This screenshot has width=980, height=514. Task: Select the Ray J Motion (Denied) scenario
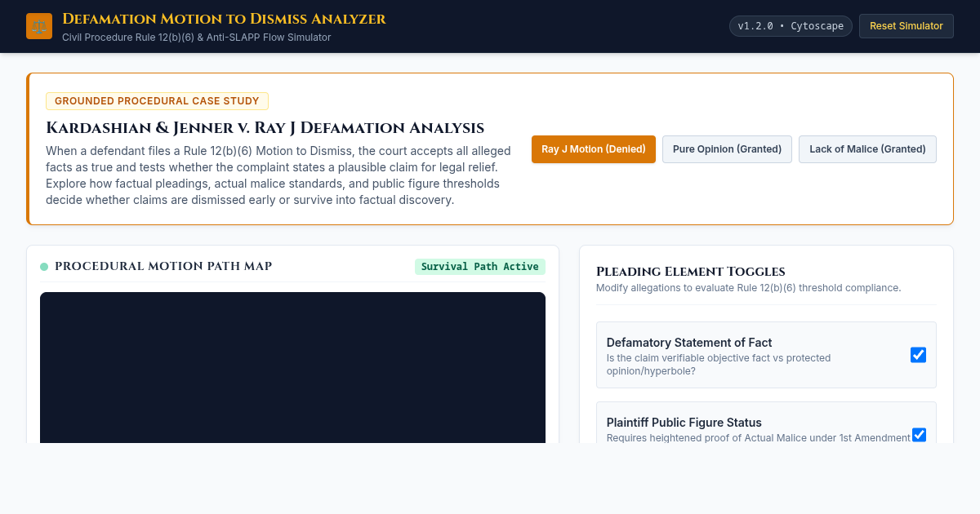click(x=594, y=149)
